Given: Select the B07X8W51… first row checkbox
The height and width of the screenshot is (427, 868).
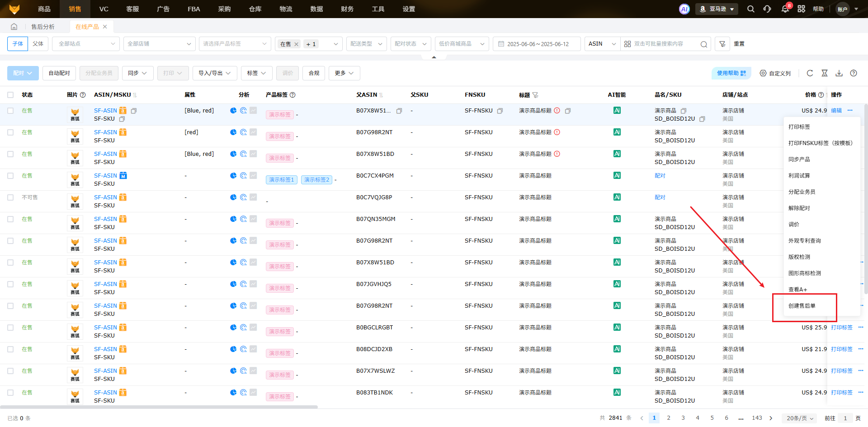Looking at the screenshot, I should [10, 111].
